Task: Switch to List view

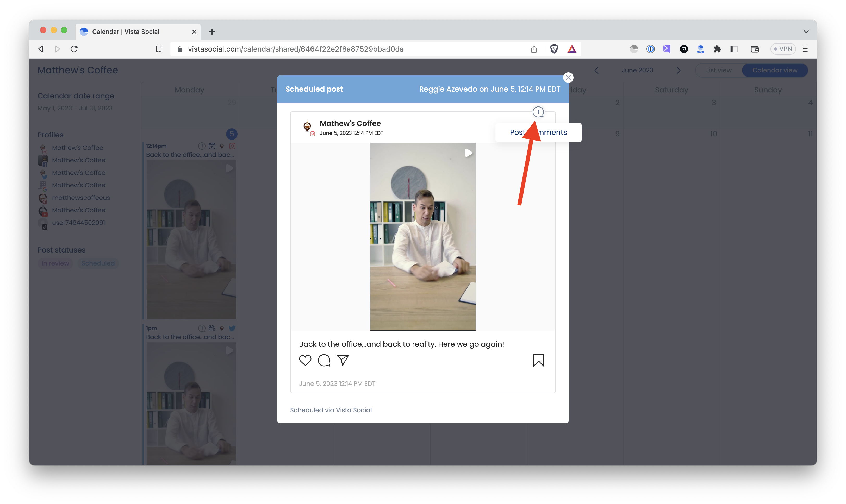Action: click(x=719, y=70)
